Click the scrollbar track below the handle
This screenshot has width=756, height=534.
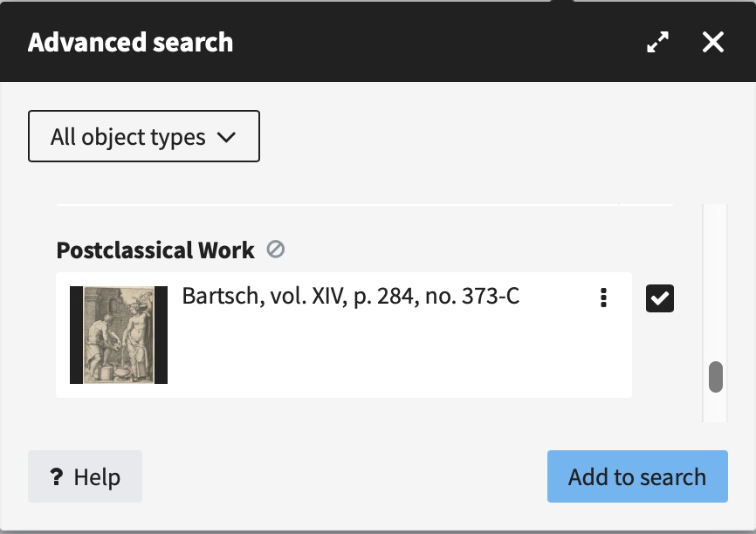(716, 408)
